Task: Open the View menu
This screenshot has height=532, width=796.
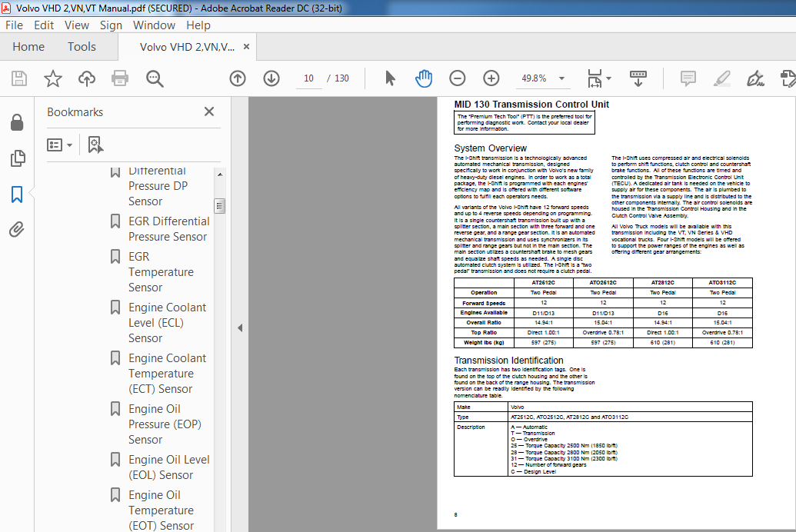Action: pyautogui.click(x=77, y=25)
